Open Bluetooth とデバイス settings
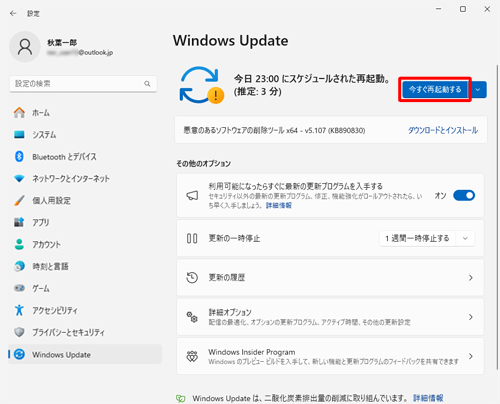The width and height of the screenshot is (500, 404). pyautogui.click(x=85, y=156)
